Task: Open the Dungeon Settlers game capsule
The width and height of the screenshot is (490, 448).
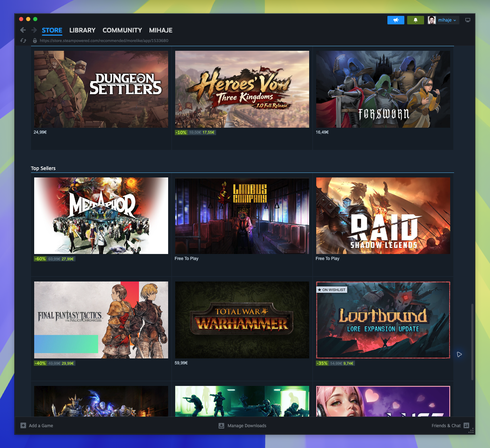Action: pos(101,89)
